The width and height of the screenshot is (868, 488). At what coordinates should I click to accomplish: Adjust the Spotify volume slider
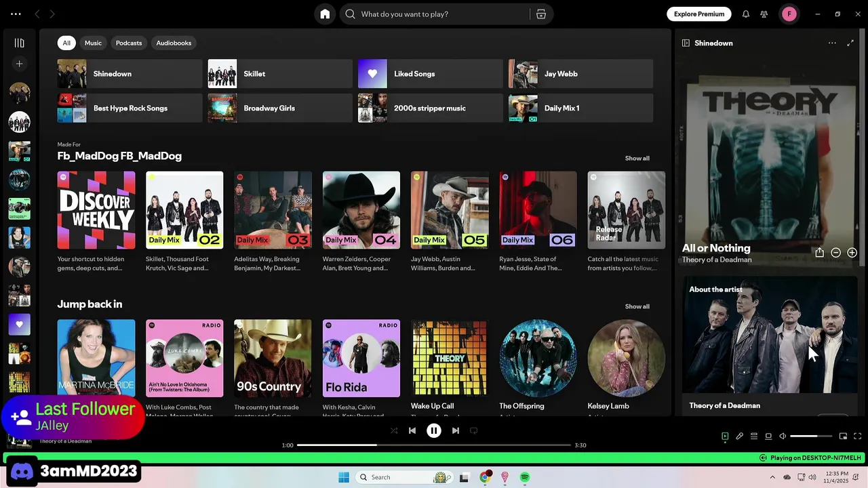point(811,436)
